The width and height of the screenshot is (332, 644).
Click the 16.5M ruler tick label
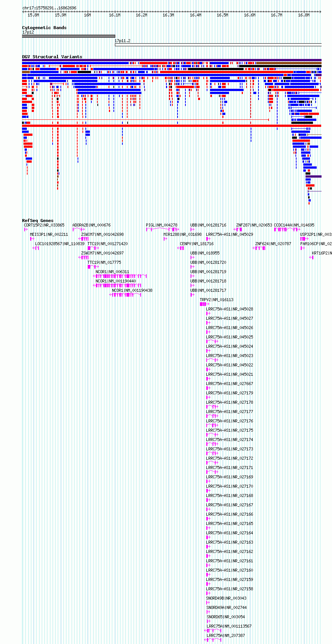click(222, 15)
